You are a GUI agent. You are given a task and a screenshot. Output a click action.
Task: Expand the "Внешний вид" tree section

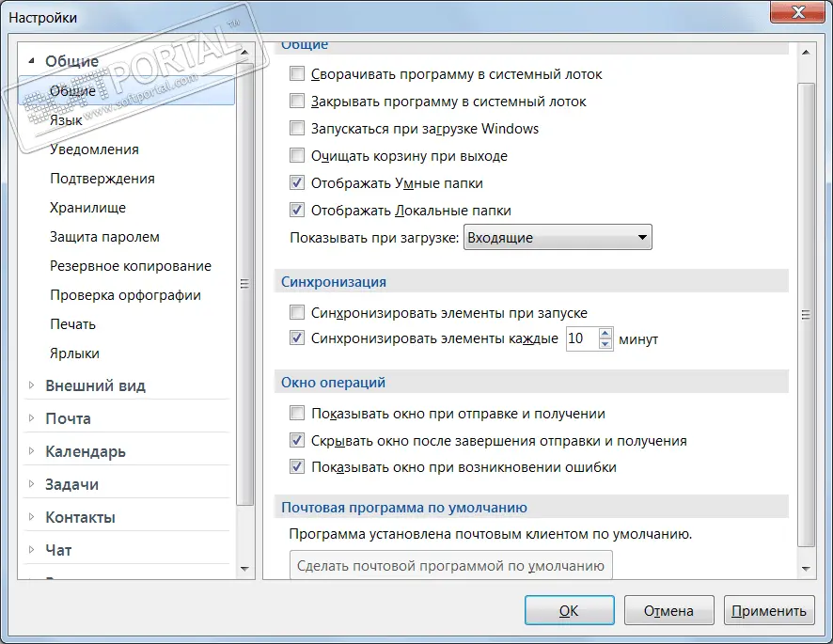(31, 385)
